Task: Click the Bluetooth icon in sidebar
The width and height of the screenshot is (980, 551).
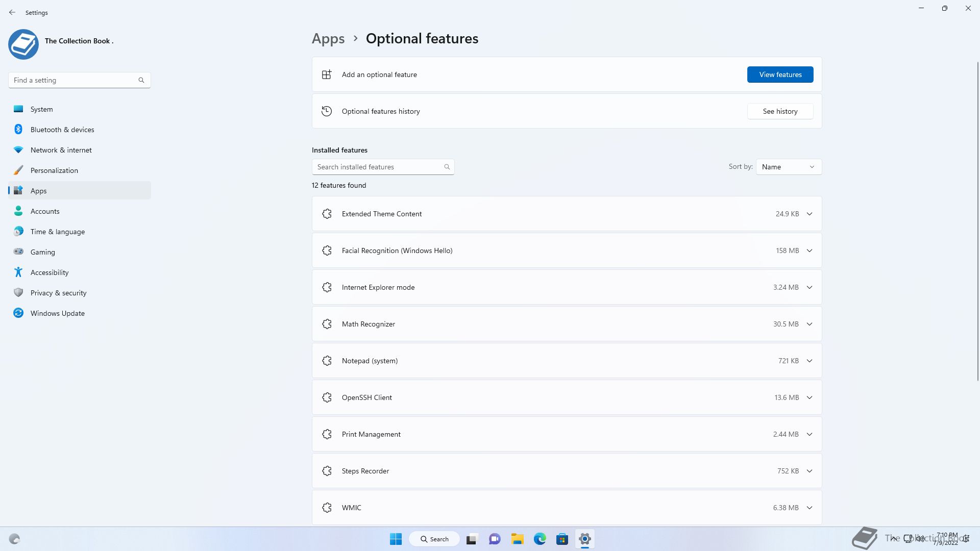Action: pyautogui.click(x=18, y=129)
